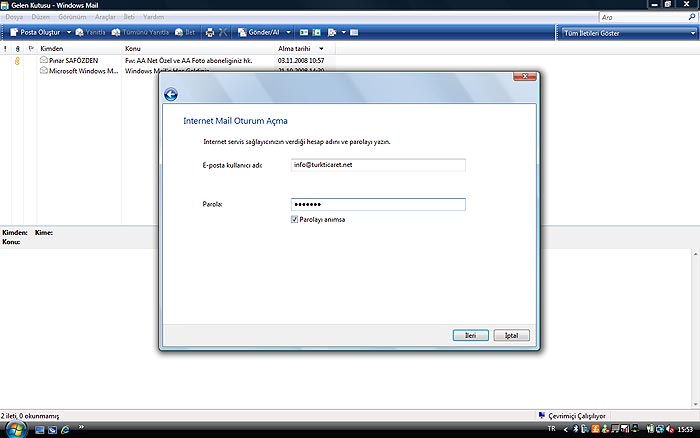Click the folder list toggle icon in toolbar
Image resolution: width=700 pixels, height=438 pixels.
point(354,32)
